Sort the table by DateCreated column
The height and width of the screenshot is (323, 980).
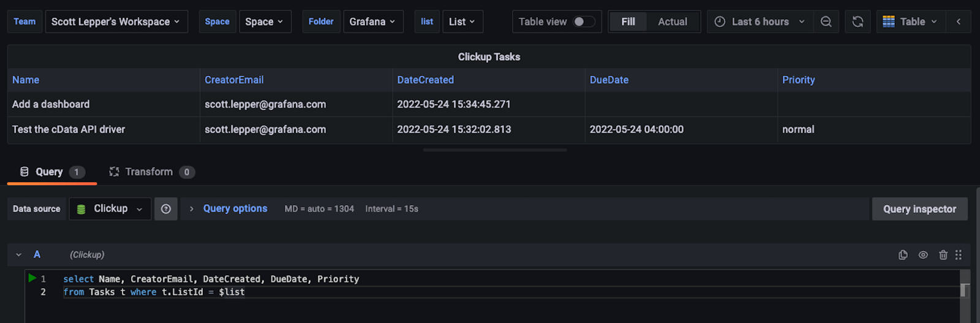(425, 80)
